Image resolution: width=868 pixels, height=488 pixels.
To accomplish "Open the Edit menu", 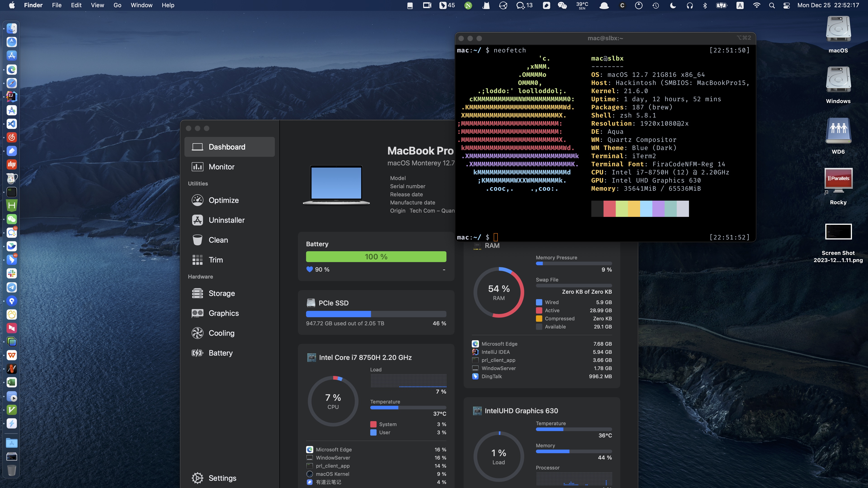I will click(x=76, y=5).
